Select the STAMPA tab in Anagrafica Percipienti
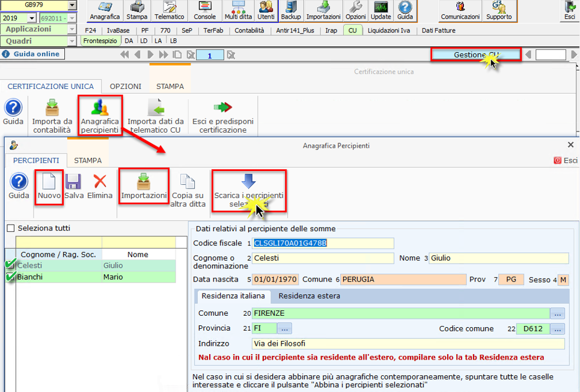This screenshot has height=392, width=580. tap(88, 160)
